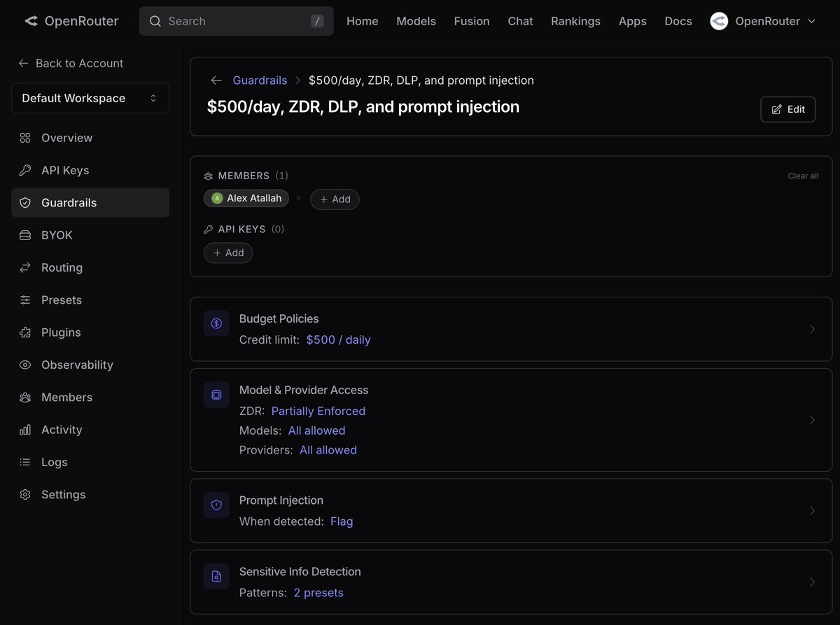Expand the Sensitive Info Detection chevron

coord(812,582)
